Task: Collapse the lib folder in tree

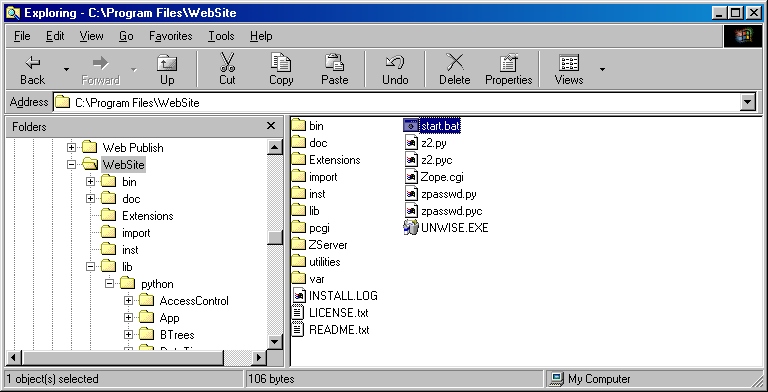Action: (90, 267)
